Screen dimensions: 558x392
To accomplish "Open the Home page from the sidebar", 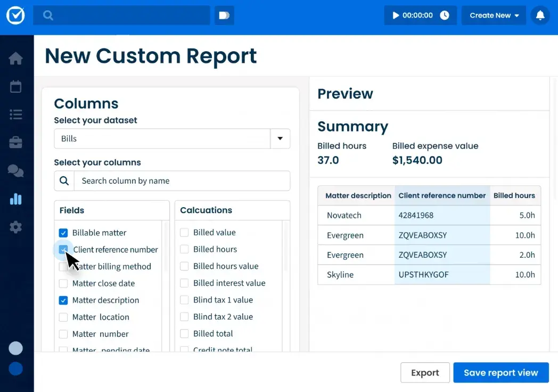I will pyautogui.click(x=16, y=58).
